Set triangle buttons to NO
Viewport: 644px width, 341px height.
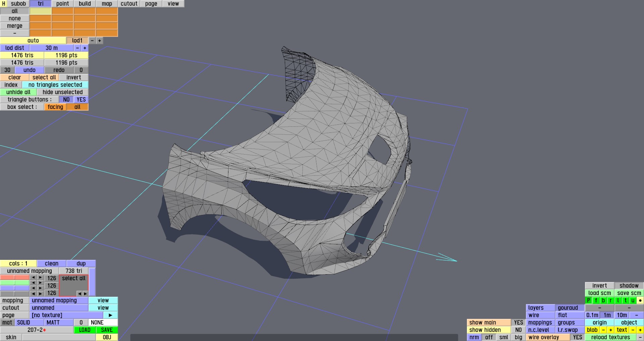click(x=66, y=100)
